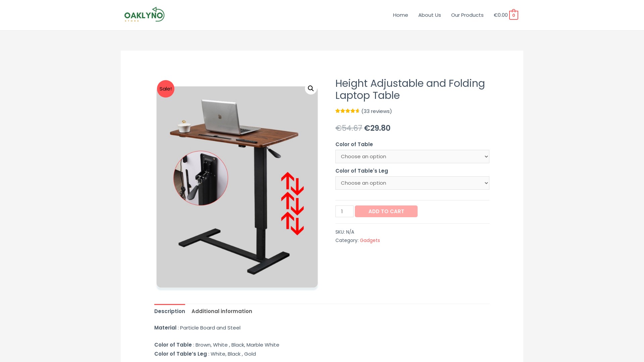Open the Our Products menu link
Image resolution: width=644 pixels, height=362 pixels.
coord(467,15)
